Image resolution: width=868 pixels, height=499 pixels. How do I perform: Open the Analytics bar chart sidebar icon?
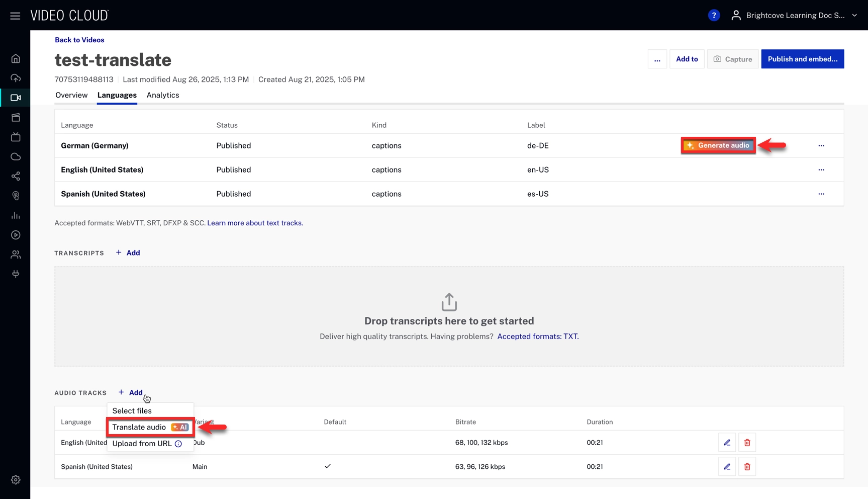(x=16, y=216)
